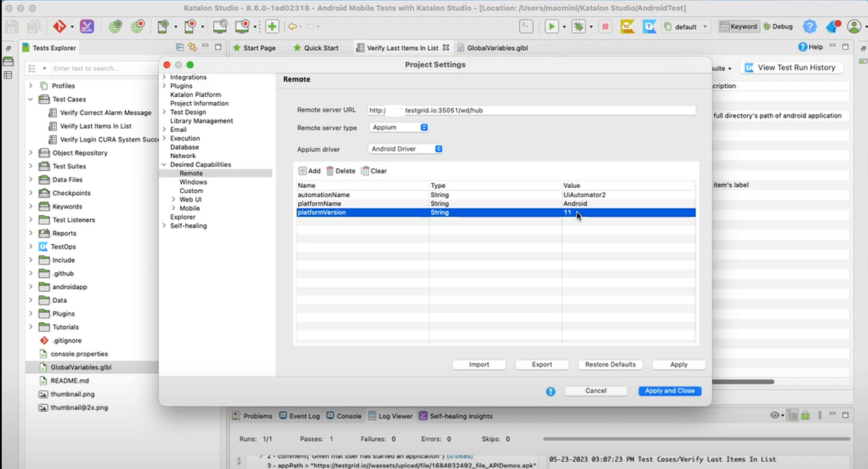Screen dimensions: 868x469
Task: Click the megaphone notification icon
Action: (x=833, y=26)
